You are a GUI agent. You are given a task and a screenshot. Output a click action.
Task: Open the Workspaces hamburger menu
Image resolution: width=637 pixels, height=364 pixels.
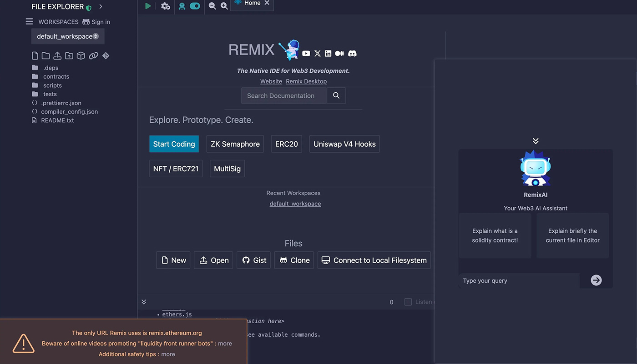(x=29, y=21)
